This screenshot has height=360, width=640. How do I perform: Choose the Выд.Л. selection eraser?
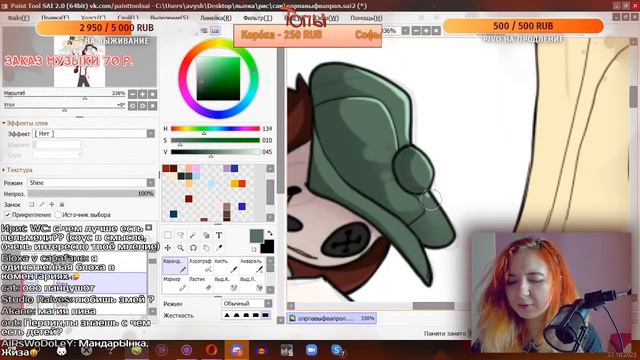pos(251,284)
